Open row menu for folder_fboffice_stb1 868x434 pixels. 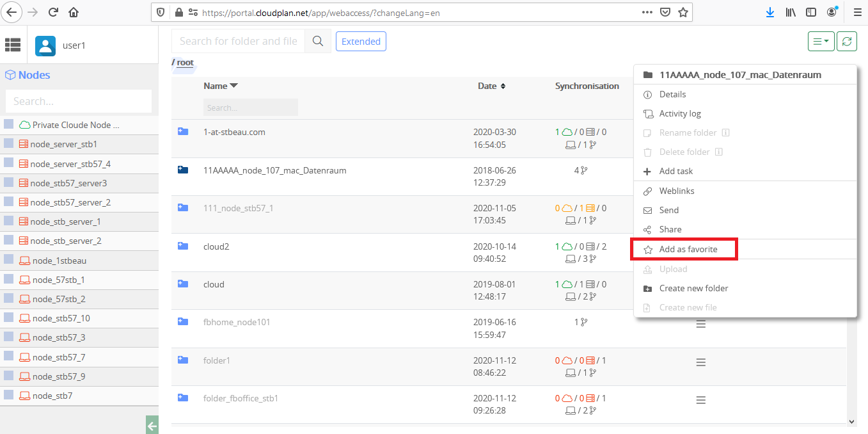point(701,400)
